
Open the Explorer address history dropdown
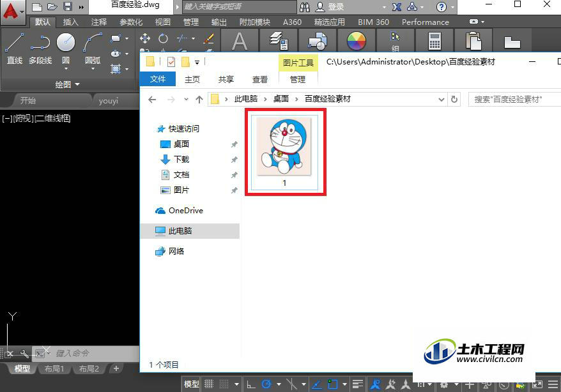(442, 100)
